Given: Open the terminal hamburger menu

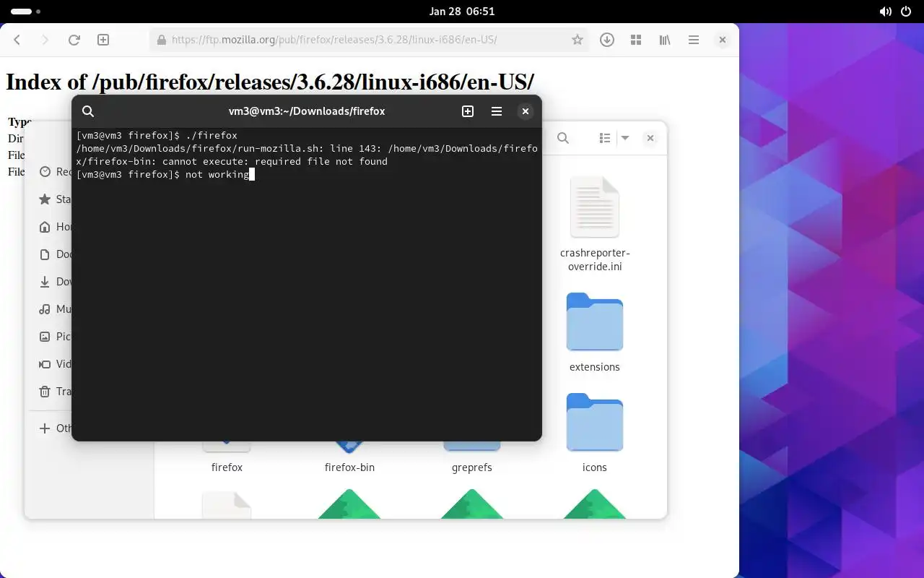Looking at the screenshot, I should (497, 111).
